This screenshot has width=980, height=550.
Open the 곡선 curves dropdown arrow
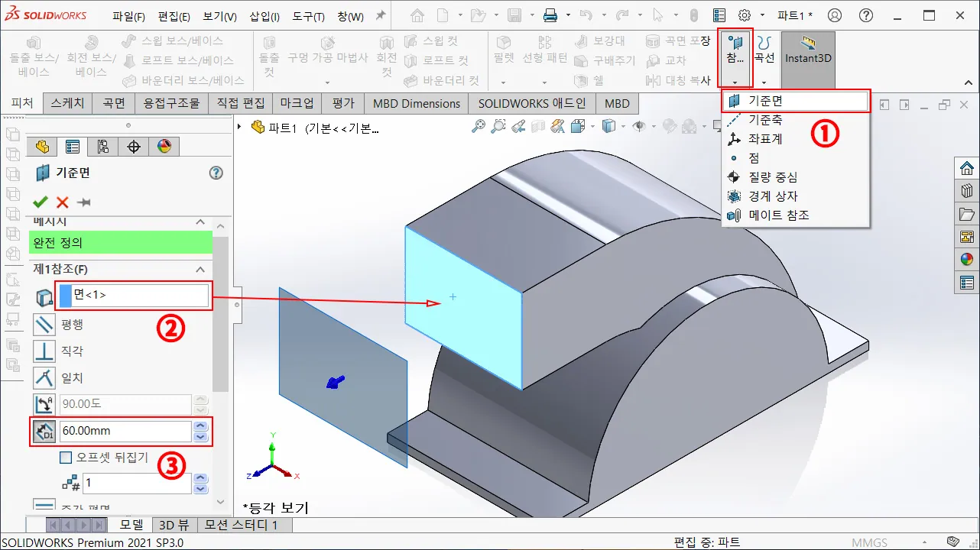point(764,82)
